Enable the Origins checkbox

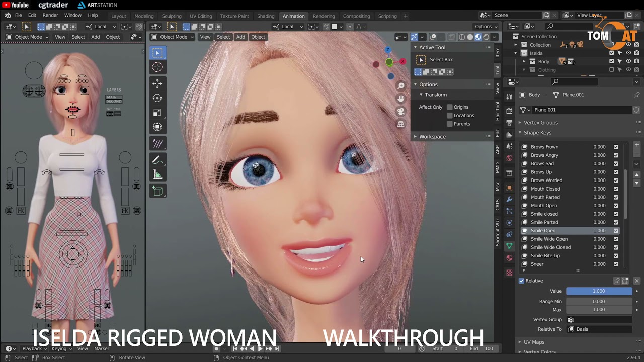click(x=450, y=107)
